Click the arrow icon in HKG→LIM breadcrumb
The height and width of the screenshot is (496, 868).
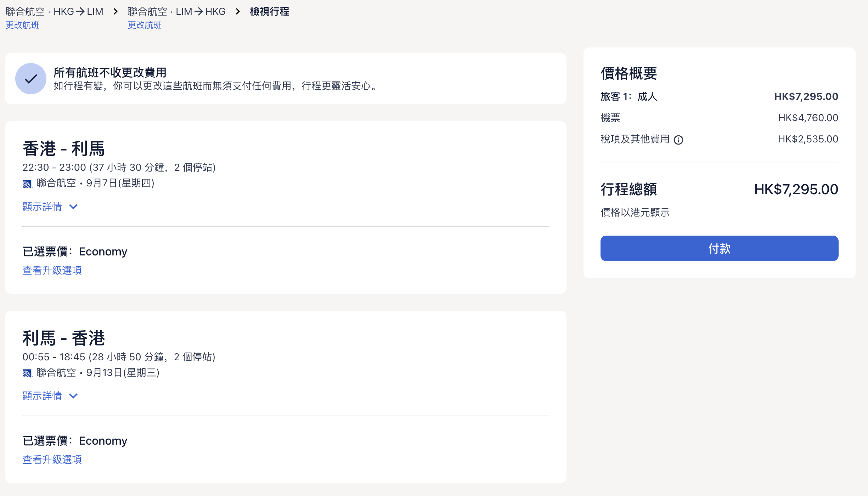pyautogui.click(x=80, y=12)
